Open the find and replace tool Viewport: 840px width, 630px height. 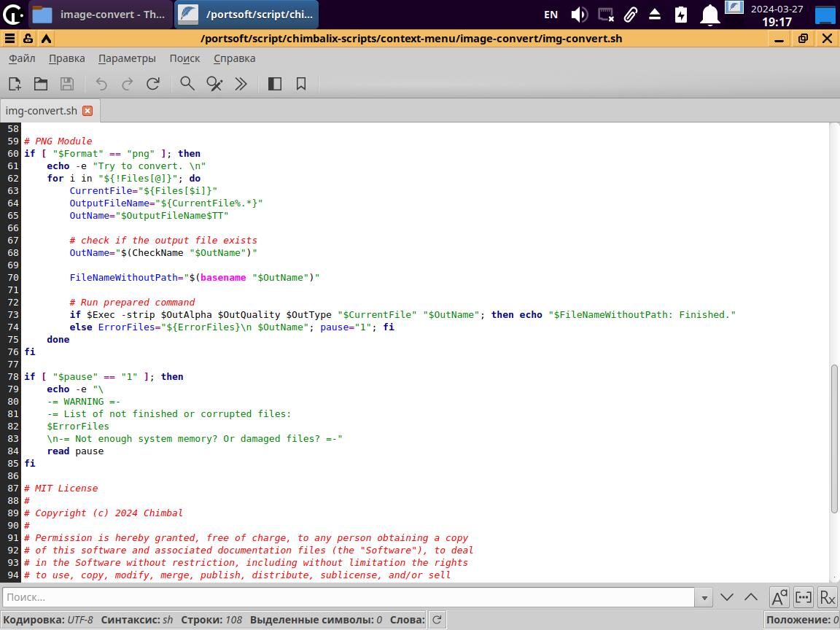[x=214, y=84]
